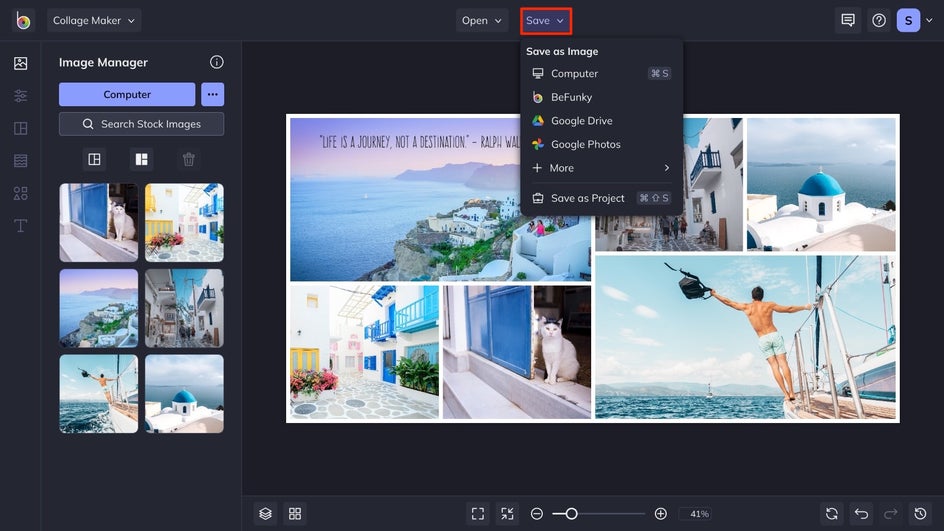The width and height of the screenshot is (944, 531).
Task: Adjust the zoom slider handle
Action: [571, 514]
